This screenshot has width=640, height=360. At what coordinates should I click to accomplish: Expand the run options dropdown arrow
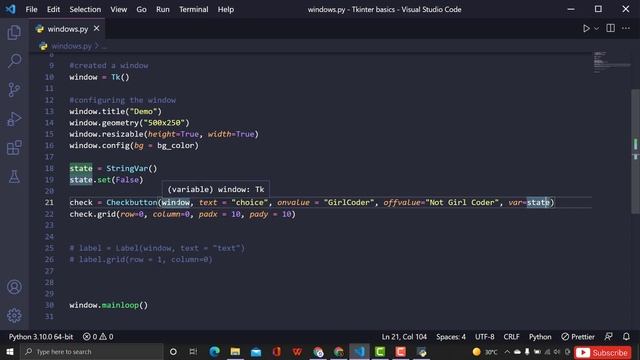[596, 29]
